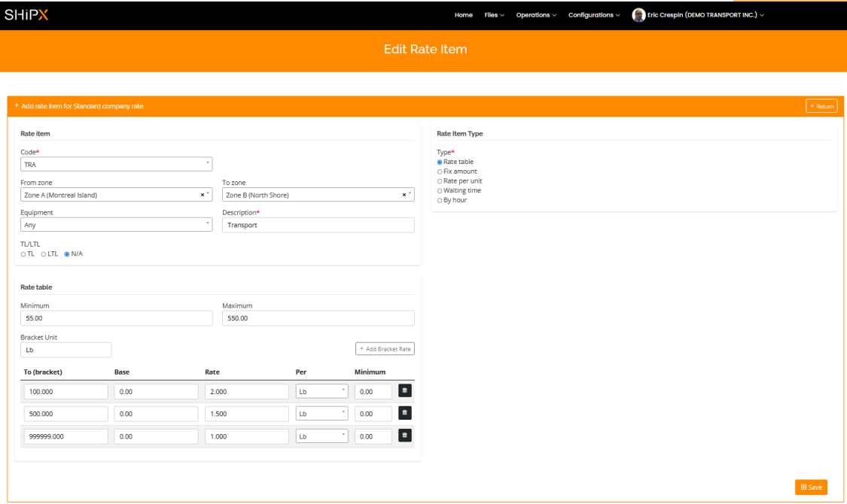Screen dimensions: 847x504
Task: Clear the From zone selection
Action: (202, 195)
